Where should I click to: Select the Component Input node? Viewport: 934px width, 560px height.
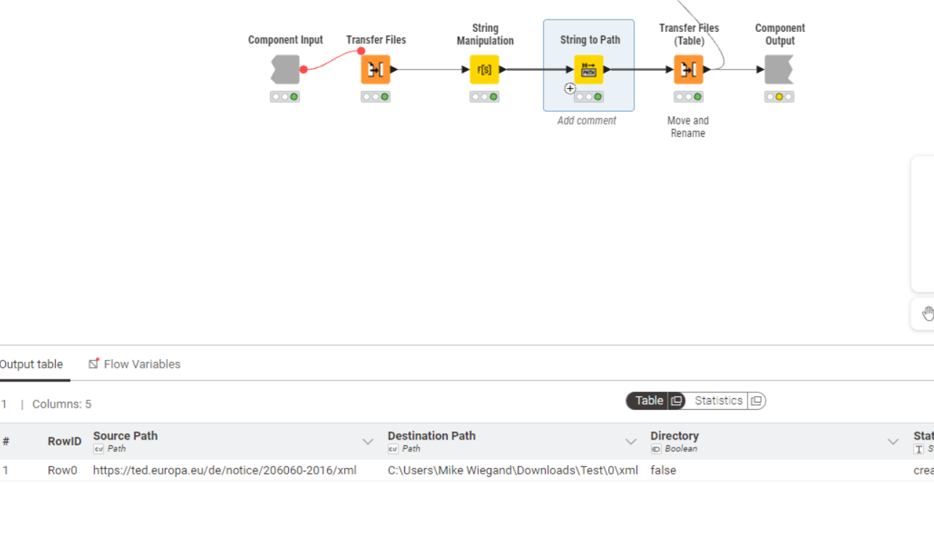285,70
